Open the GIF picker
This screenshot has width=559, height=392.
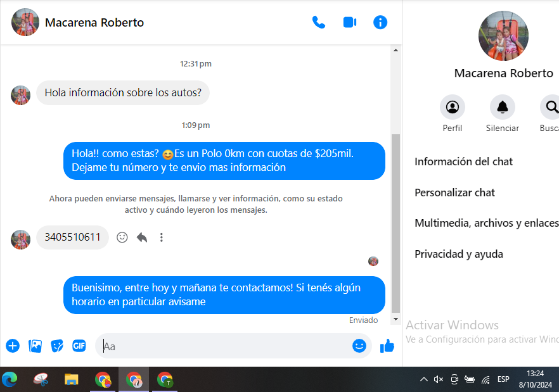click(79, 346)
